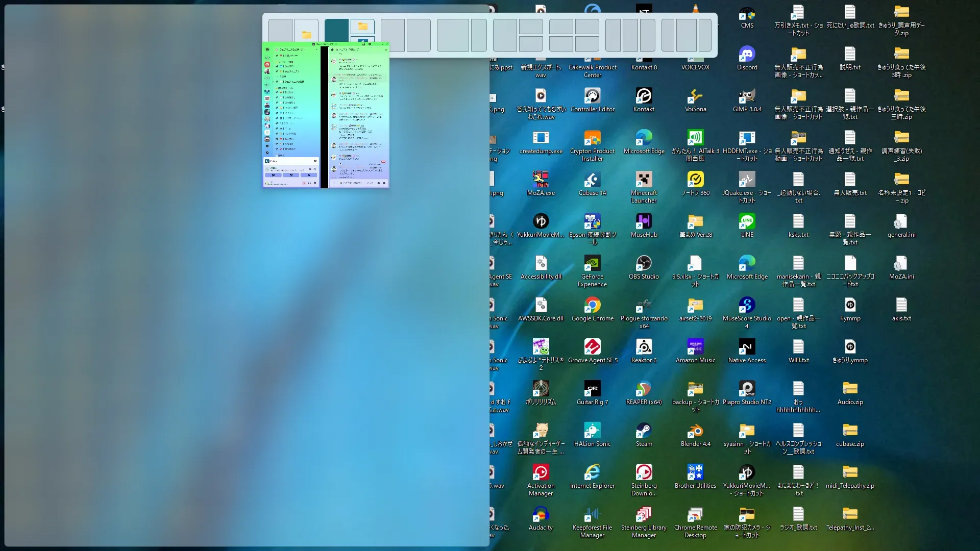Select the GIMP 3.0.4 shortcut

point(747,96)
